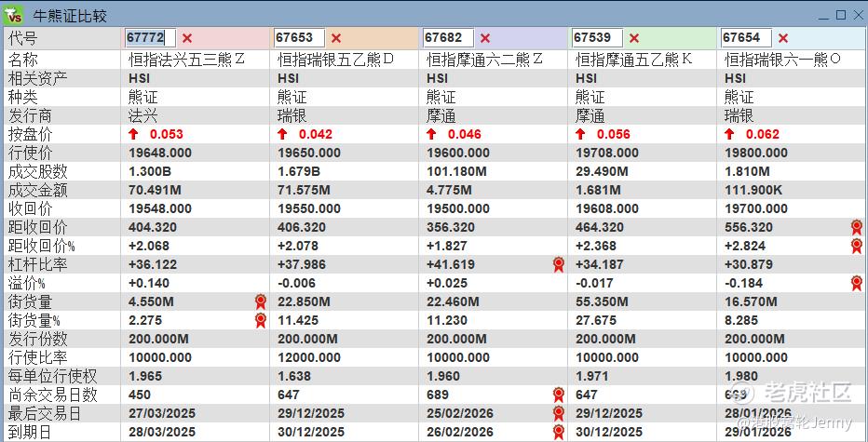Select the 尚余交易日数 row label
Image resolution: width=868 pixels, height=442 pixels.
[x=52, y=395]
